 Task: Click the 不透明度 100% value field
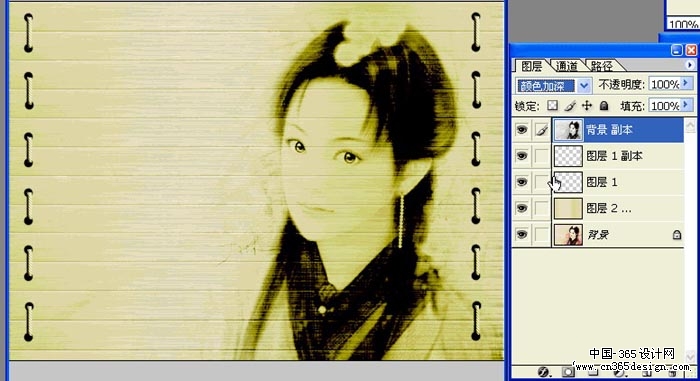tap(665, 84)
